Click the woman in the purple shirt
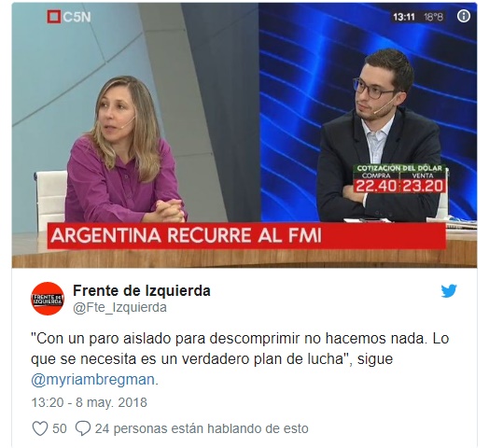489x448 pixels. [125, 149]
